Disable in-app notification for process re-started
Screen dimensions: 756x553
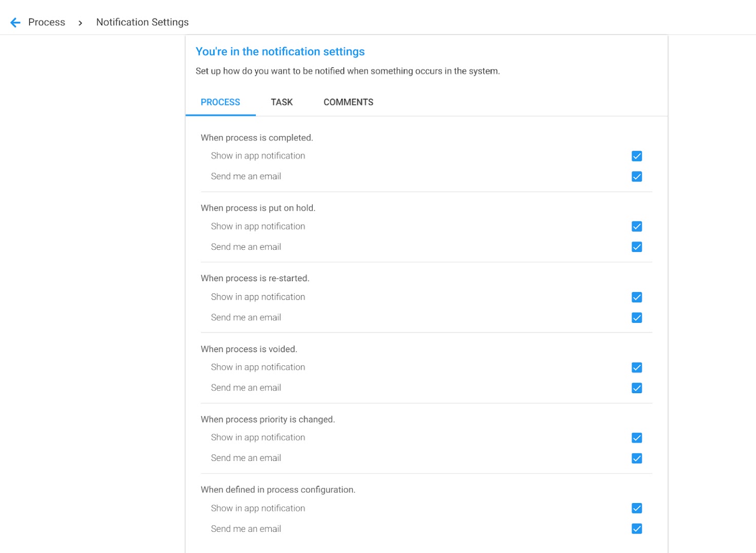pyautogui.click(x=637, y=297)
